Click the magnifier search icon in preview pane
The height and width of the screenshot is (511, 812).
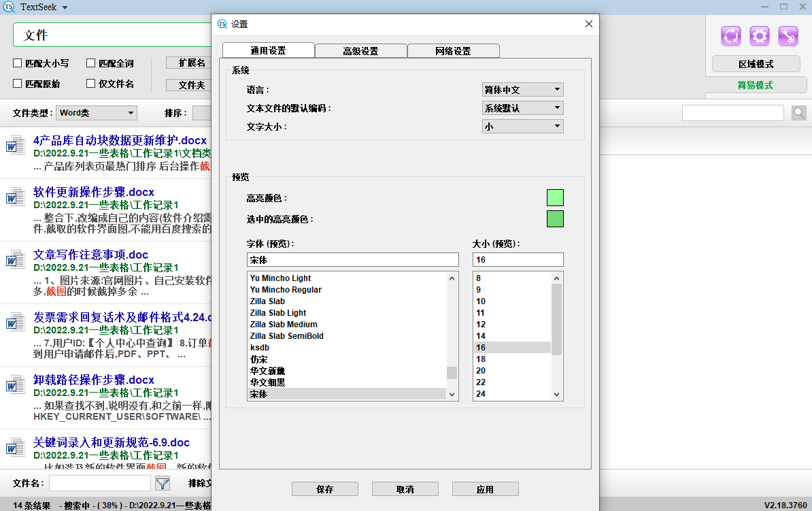coord(799,113)
